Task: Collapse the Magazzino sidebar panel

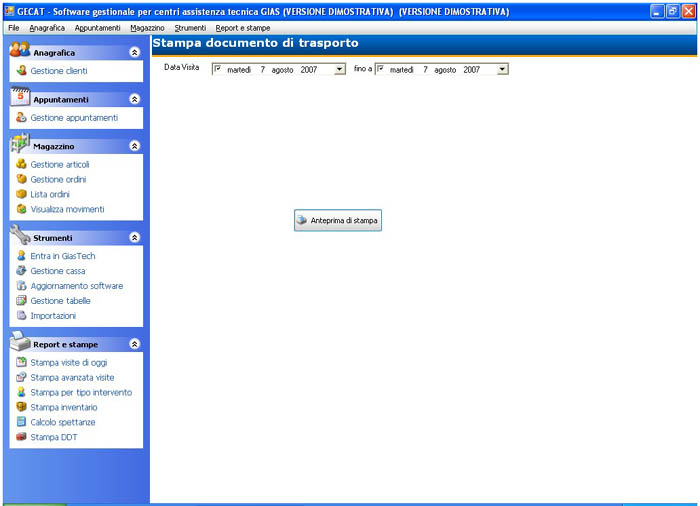Action: click(x=134, y=146)
